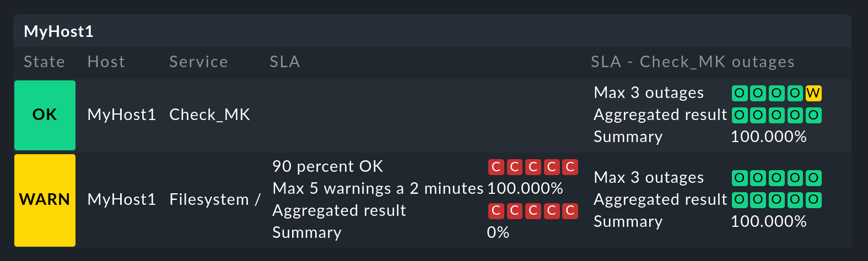
Task: Click the 0% Summary value
Action: 498,232
